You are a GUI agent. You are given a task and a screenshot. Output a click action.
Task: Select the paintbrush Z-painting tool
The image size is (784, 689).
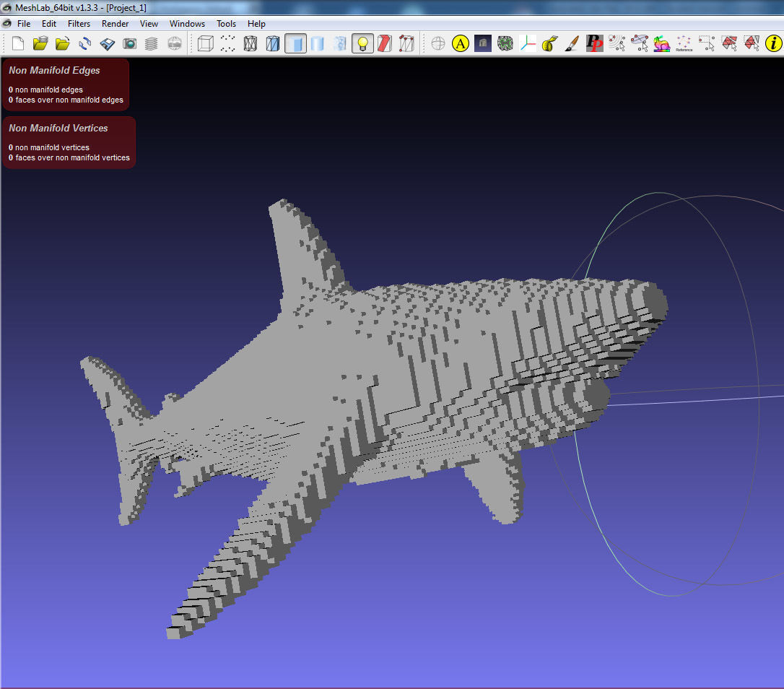[x=572, y=43]
